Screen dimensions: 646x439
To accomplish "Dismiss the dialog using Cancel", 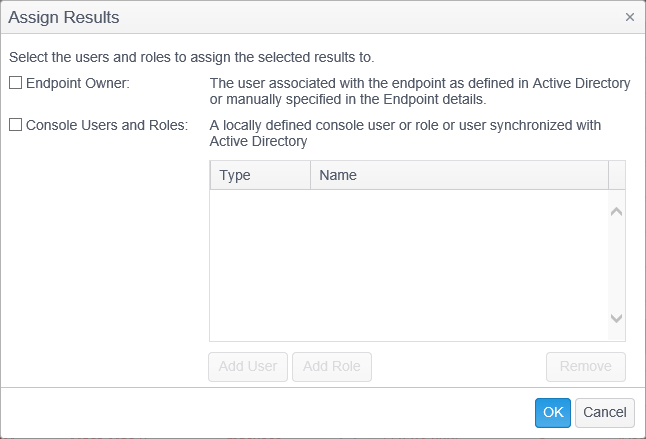I will [x=604, y=412].
